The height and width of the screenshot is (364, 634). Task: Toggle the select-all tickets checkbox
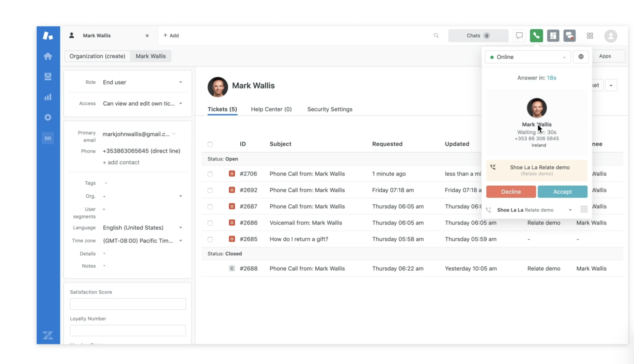coord(210,144)
